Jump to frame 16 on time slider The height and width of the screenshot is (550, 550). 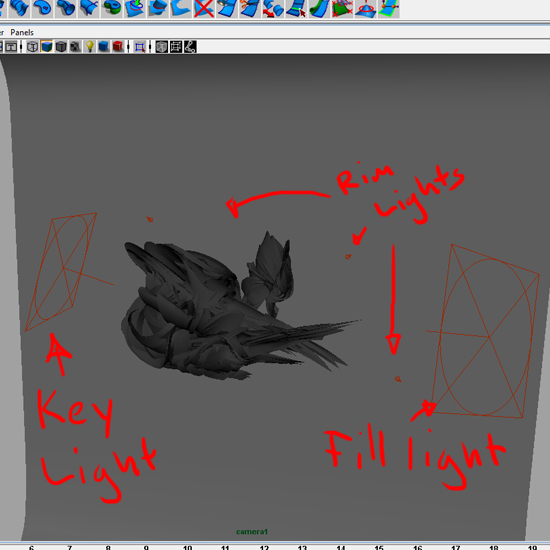click(417, 547)
